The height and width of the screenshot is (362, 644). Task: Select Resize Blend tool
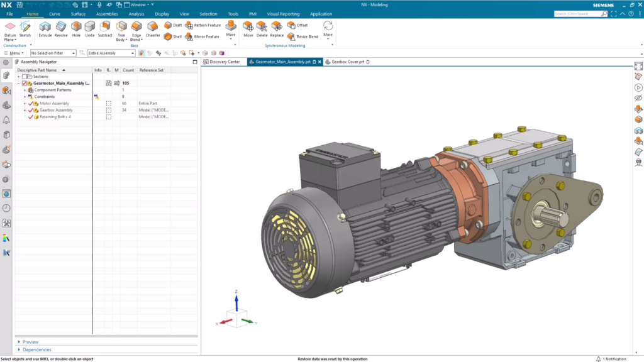pos(303,36)
